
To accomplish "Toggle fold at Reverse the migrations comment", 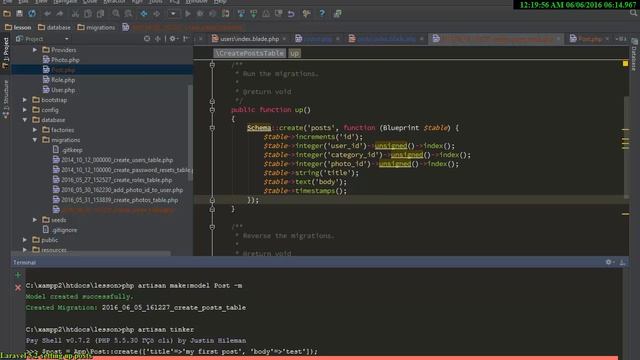I will 212,227.
